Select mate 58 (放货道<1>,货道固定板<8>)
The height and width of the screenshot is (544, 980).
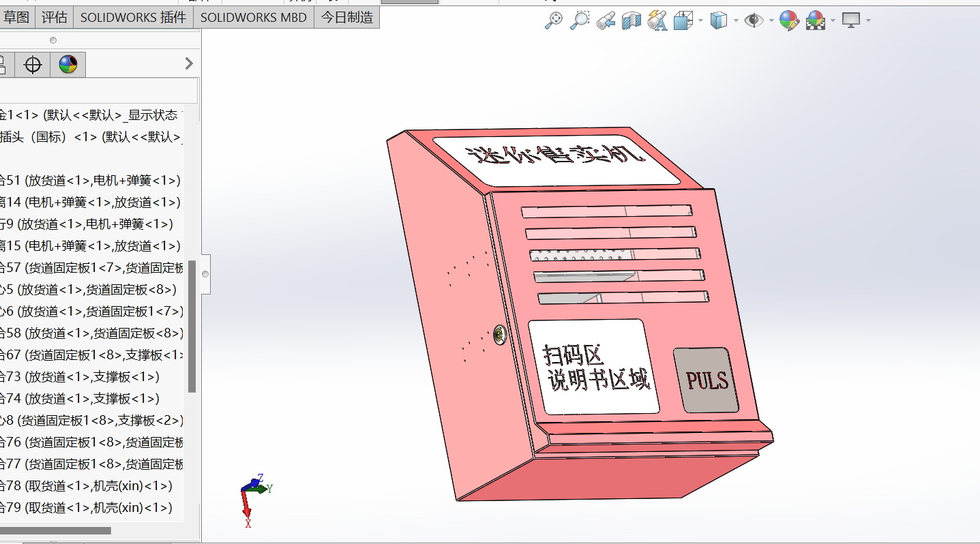[x=91, y=333]
